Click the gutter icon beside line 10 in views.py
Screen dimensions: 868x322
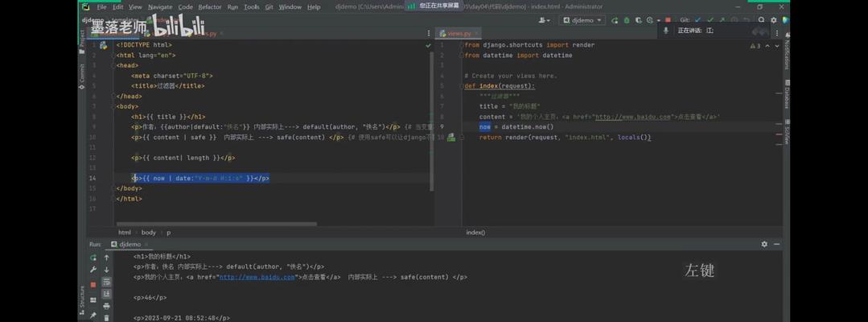451,137
